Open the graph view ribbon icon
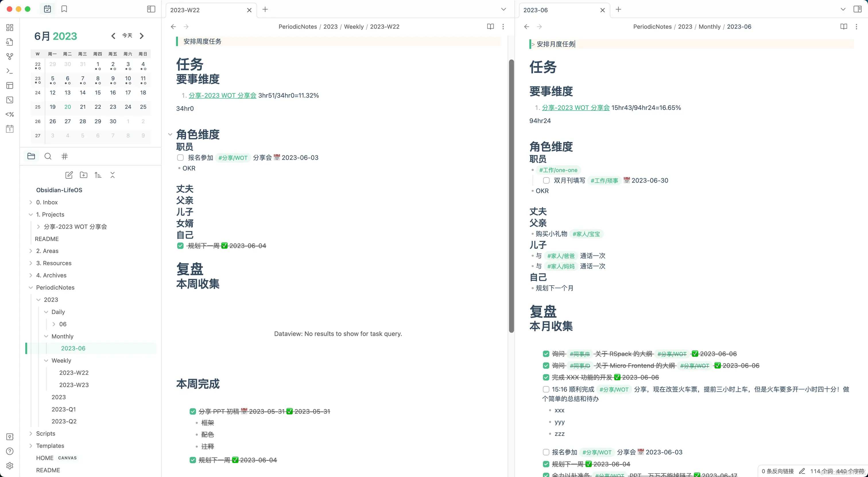 (x=10, y=57)
